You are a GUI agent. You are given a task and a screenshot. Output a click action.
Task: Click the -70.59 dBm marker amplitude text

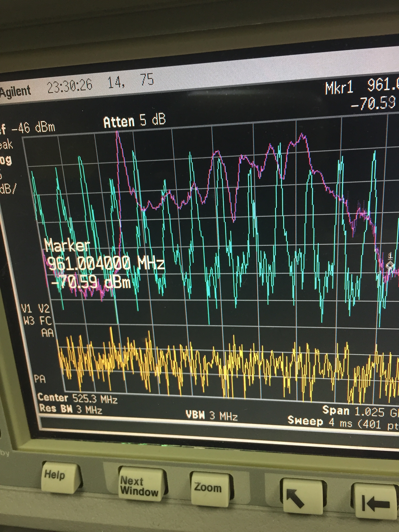(x=91, y=282)
